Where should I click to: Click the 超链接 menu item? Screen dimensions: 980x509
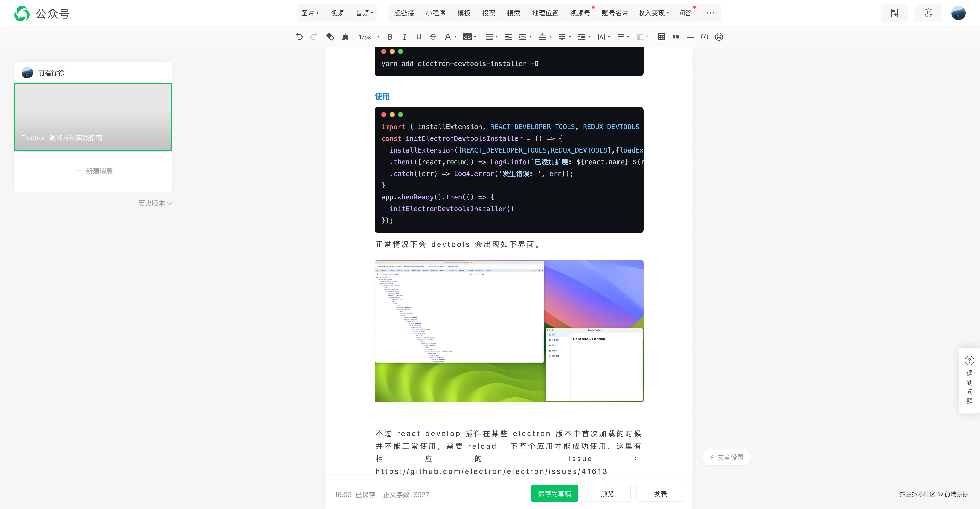(x=404, y=13)
